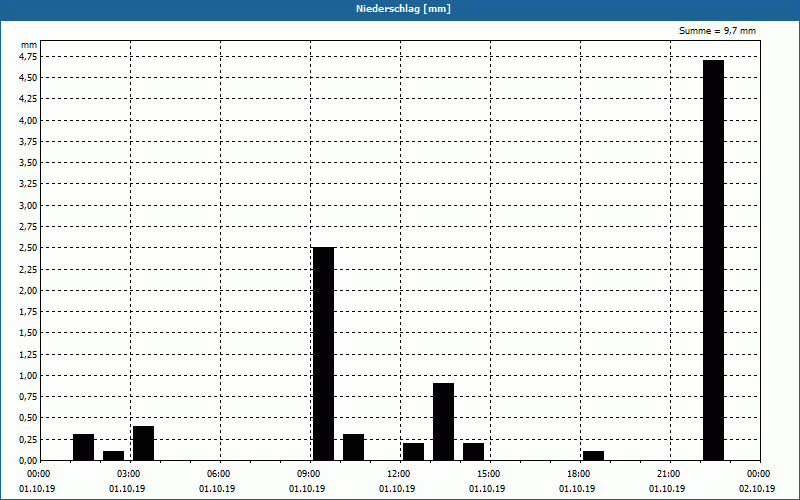Select the y-axis label "4,50"
The height and width of the screenshot is (500, 800).
(28, 78)
